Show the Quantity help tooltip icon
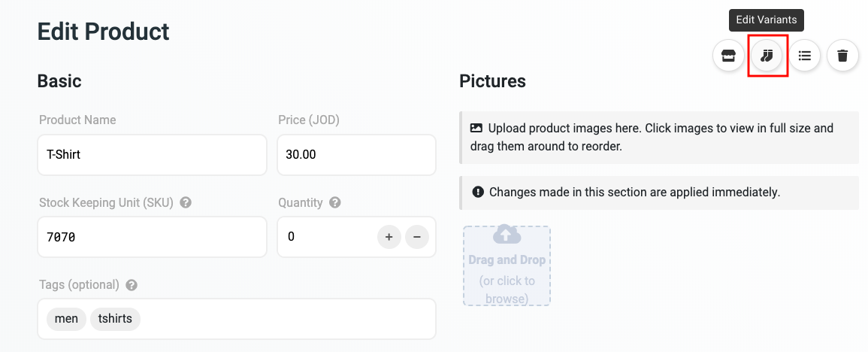Image resolution: width=868 pixels, height=352 pixels. coord(335,202)
